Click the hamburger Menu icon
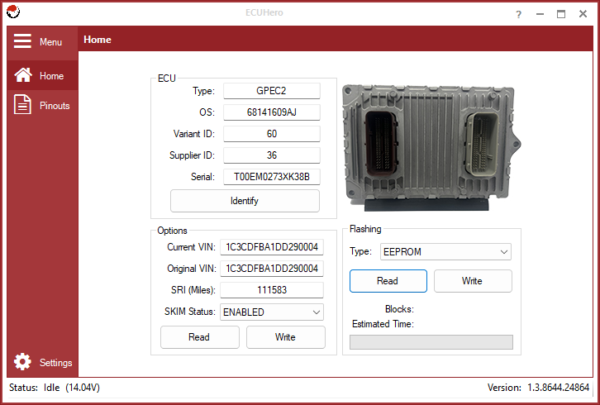 point(23,41)
